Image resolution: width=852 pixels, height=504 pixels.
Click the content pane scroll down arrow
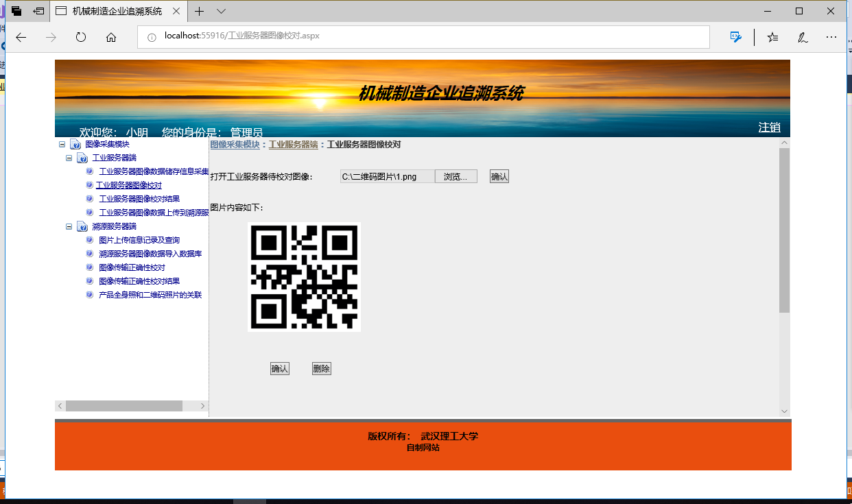(x=785, y=411)
